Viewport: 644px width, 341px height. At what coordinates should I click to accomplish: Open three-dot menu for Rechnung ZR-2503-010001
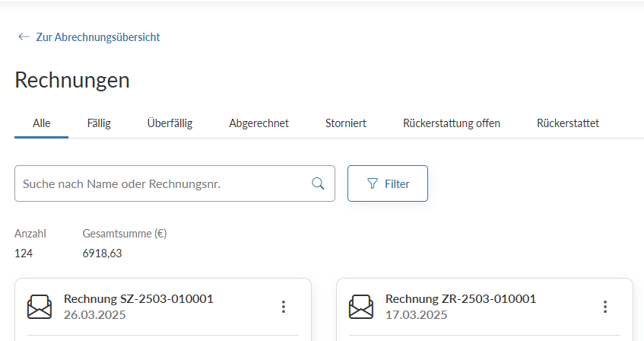coord(605,307)
